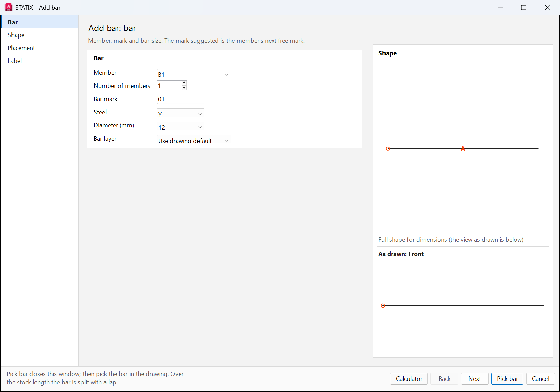Screen dimensions: 560x392
Task: Go to the Shape step
Action: (40, 35)
